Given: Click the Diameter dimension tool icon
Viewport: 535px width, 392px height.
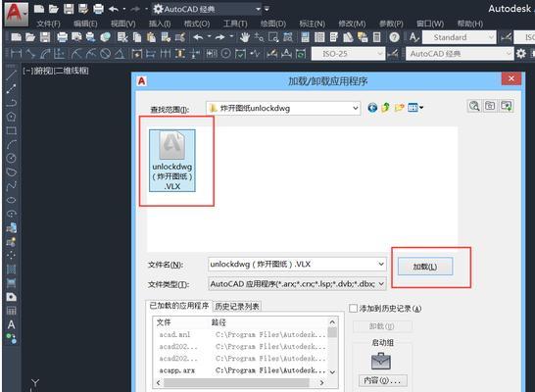Looking at the screenshot, I should 106,54.
